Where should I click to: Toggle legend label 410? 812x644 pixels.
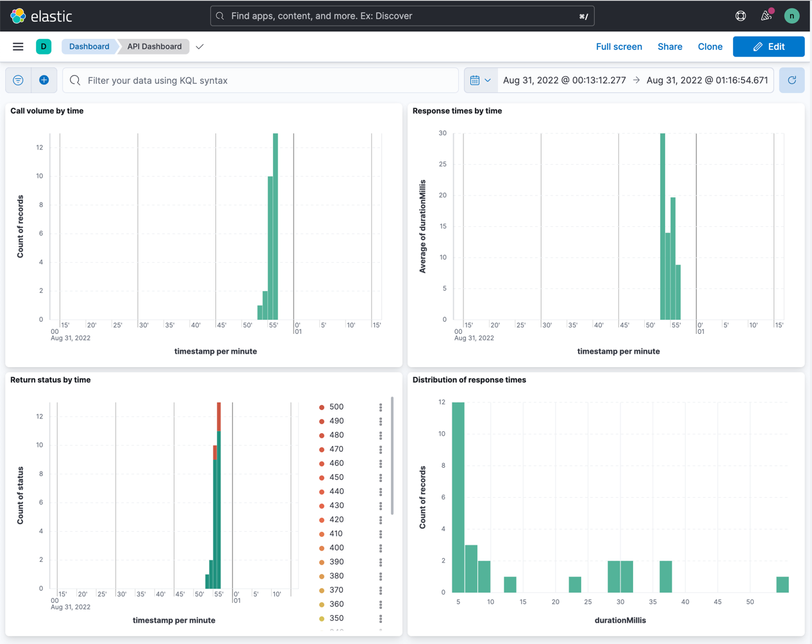(x=336, y=534)
